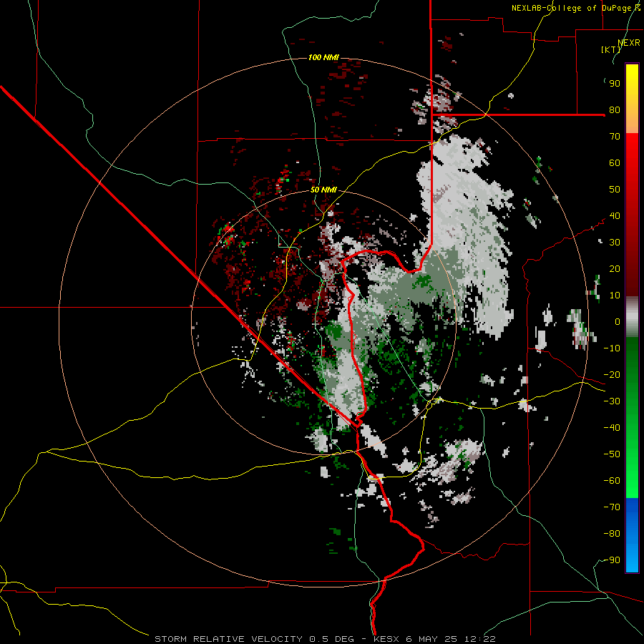Click the 30 value on the velocity scale

tap(615, 243)
